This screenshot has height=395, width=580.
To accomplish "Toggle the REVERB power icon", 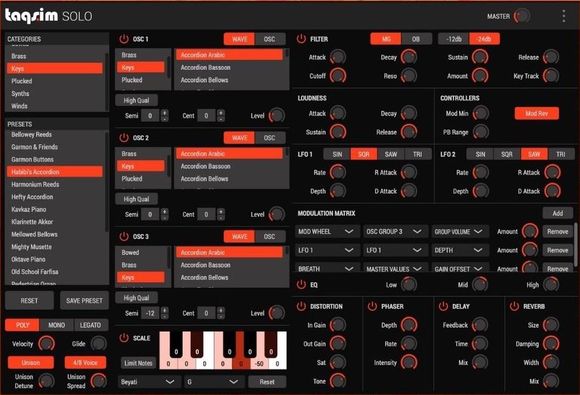I will [514, 306].
